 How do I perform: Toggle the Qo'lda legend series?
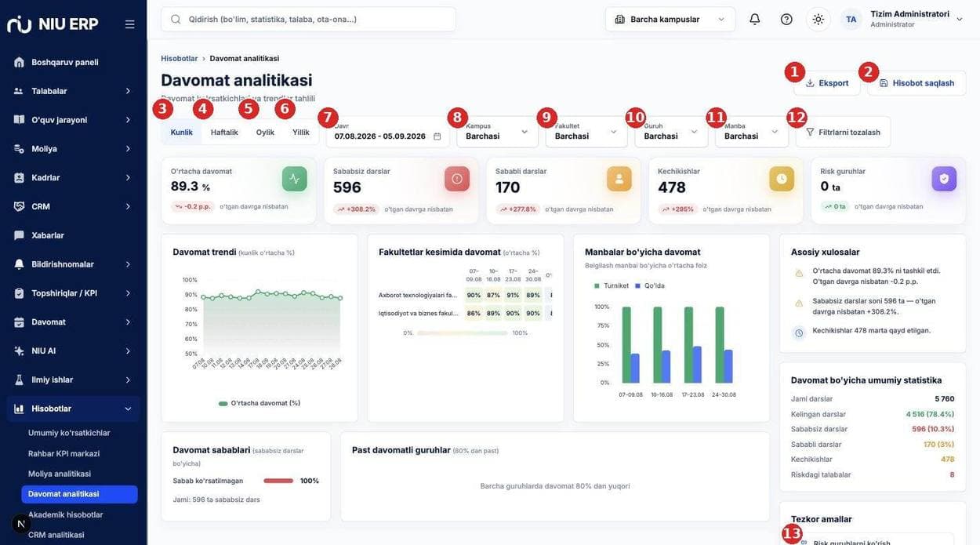650,285
